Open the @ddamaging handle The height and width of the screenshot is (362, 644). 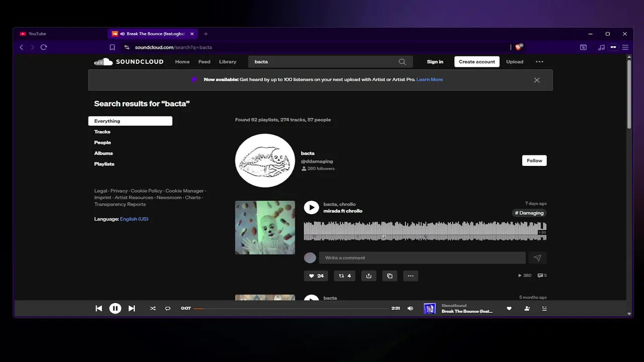(317, 161)
